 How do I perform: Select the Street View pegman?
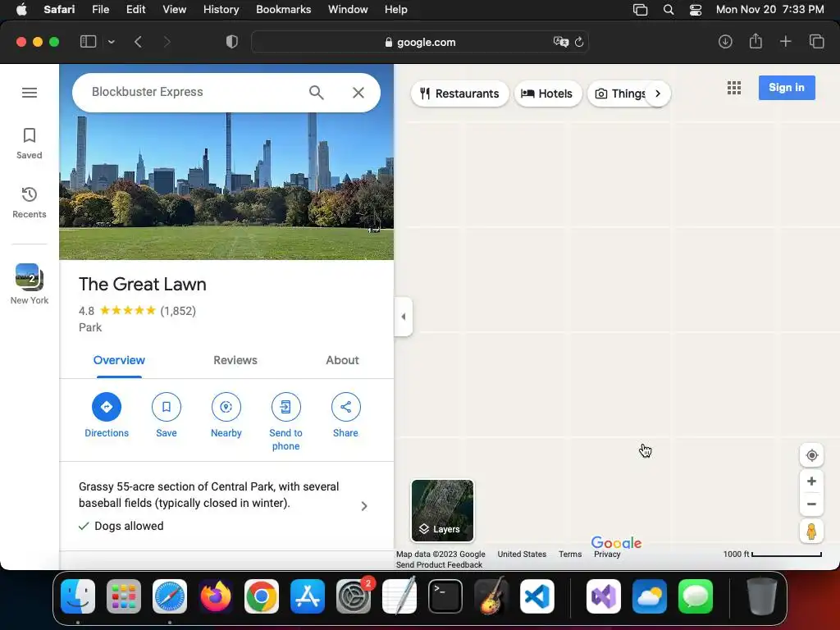point(811,532)
